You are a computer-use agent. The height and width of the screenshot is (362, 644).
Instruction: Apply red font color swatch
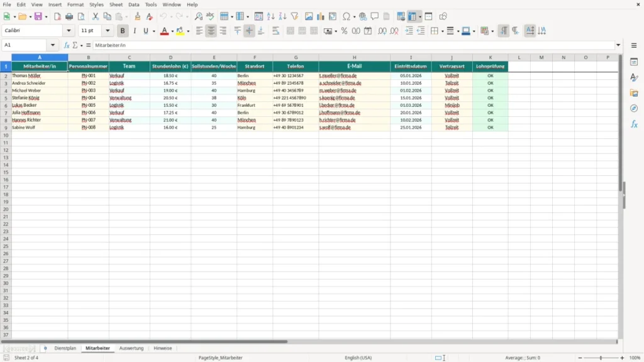click(x=164, y=31)
